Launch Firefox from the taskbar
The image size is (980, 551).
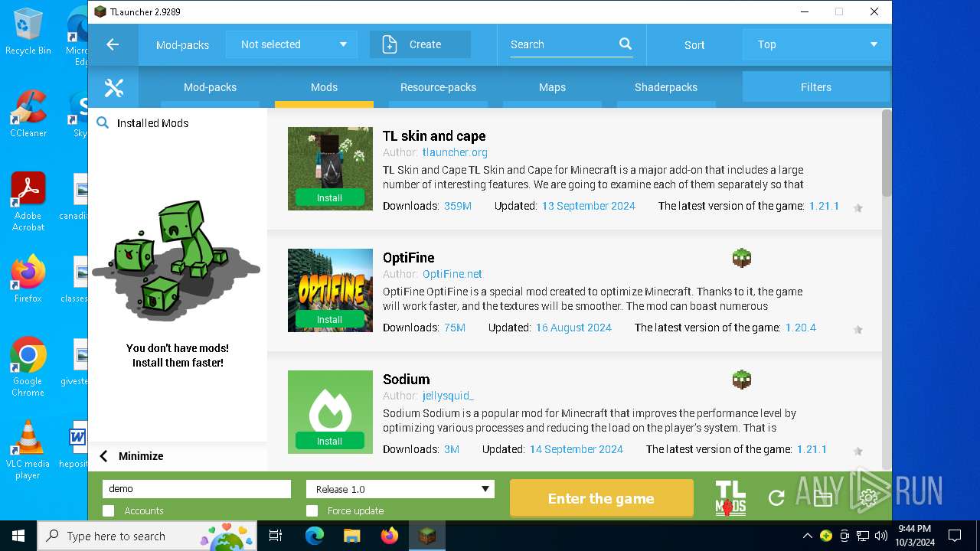[x=390, y=536]
